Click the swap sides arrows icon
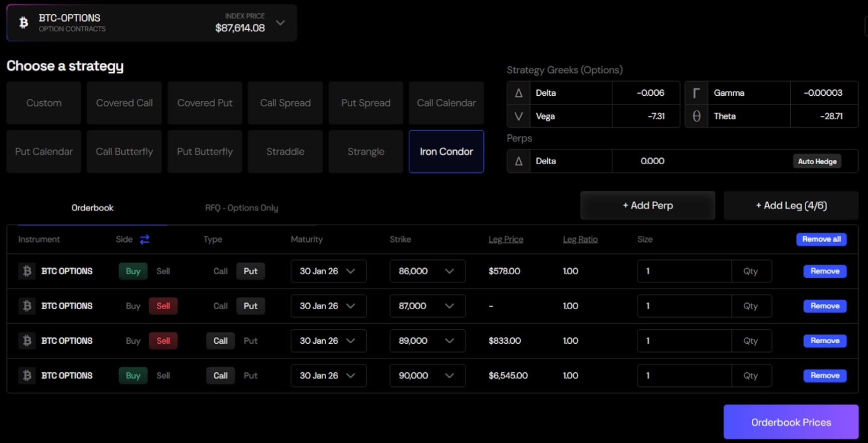868x443 pixels. [x=145, y=239]
